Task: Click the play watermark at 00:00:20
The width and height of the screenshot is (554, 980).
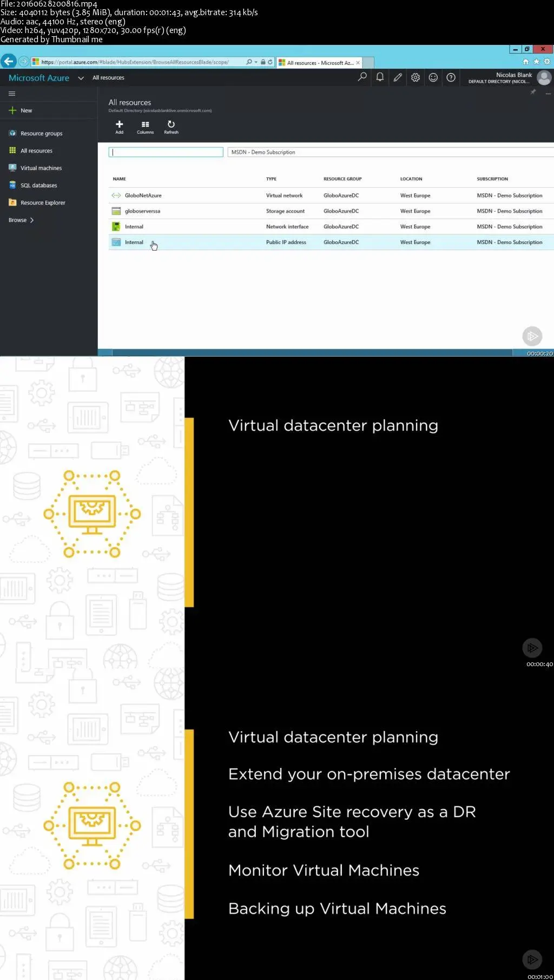Action: tap(532, 336)
